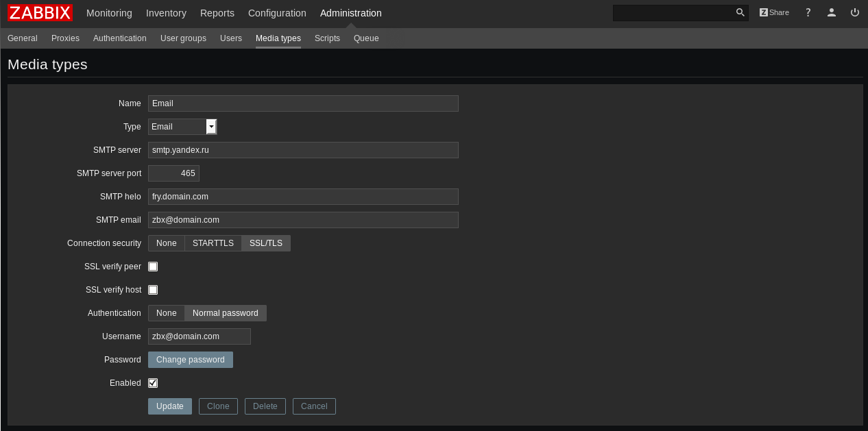
Task: Open the user profile icon
Action: click(x=832, y=12)
